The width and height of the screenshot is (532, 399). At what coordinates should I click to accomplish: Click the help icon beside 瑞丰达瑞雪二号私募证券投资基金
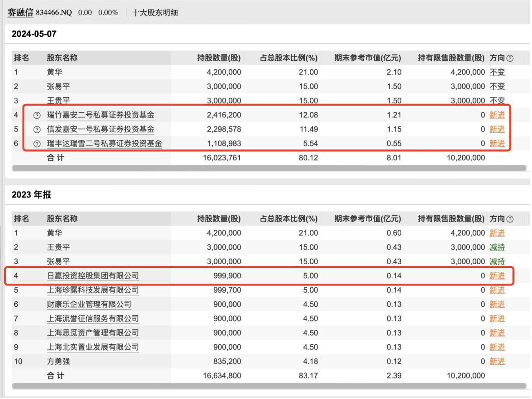[x=37, y=144]
